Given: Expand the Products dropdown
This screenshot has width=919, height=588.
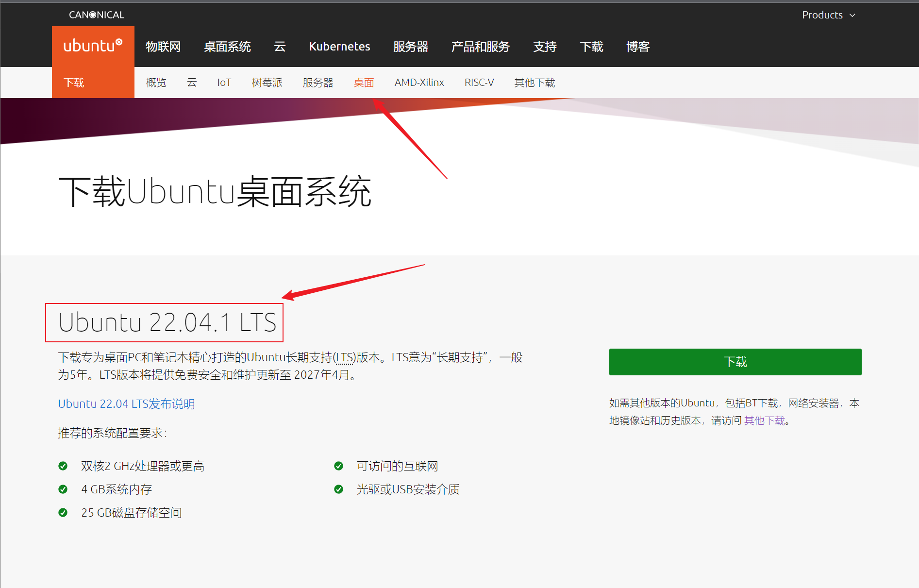Looking at the screenshot, I should point(828,15).
